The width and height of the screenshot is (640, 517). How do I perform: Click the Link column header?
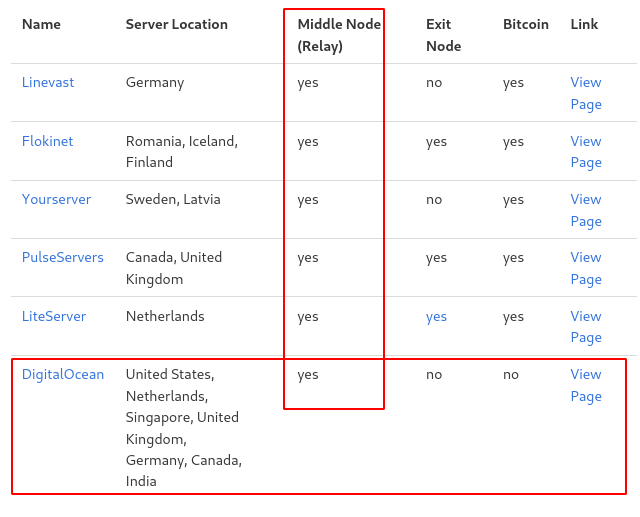(x=584, y=24)
